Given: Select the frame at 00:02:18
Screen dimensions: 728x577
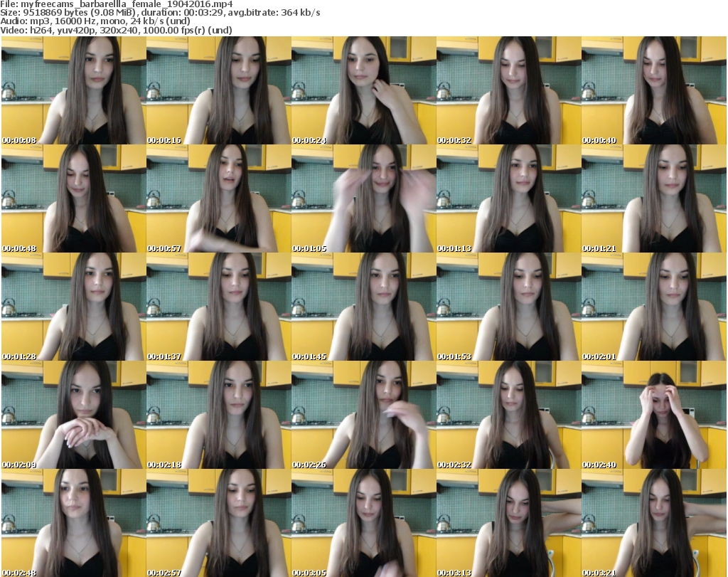Looking at the screenshot, I should 219,415.
